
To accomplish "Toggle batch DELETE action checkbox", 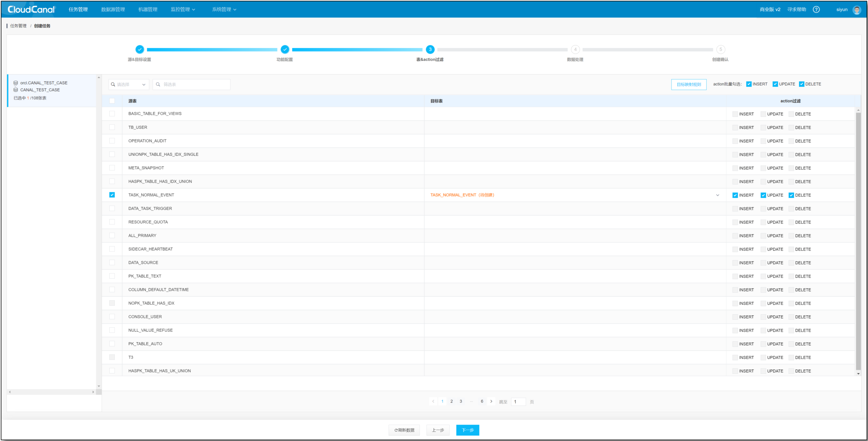I will tap(802, 84).
